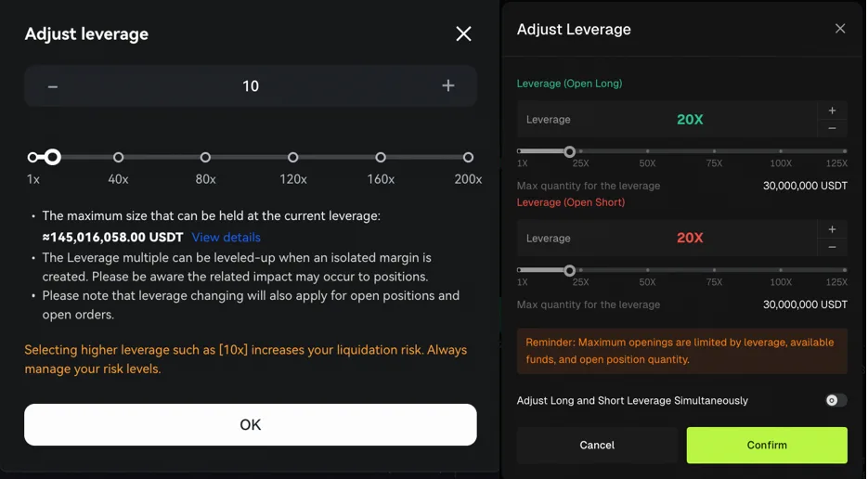Decrease Open Short leverage with minus stepper
Viewport: 868px width, 479px height.
832,248
